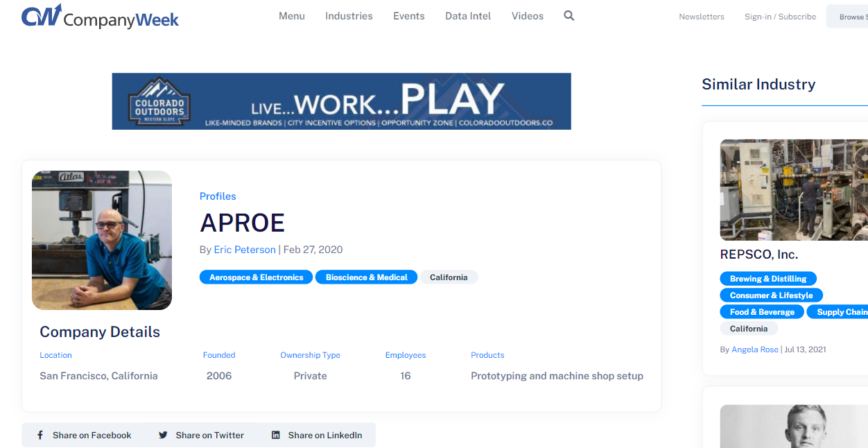Click the 'Private' ownership value
Viewport: 868px width, 448px height.
311,376
